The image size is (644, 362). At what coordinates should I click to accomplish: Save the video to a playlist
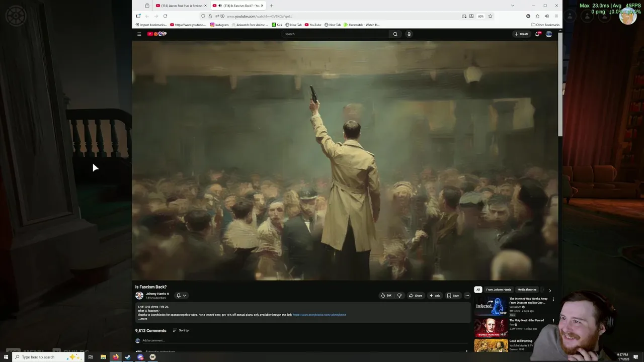(x=453, y=296)
